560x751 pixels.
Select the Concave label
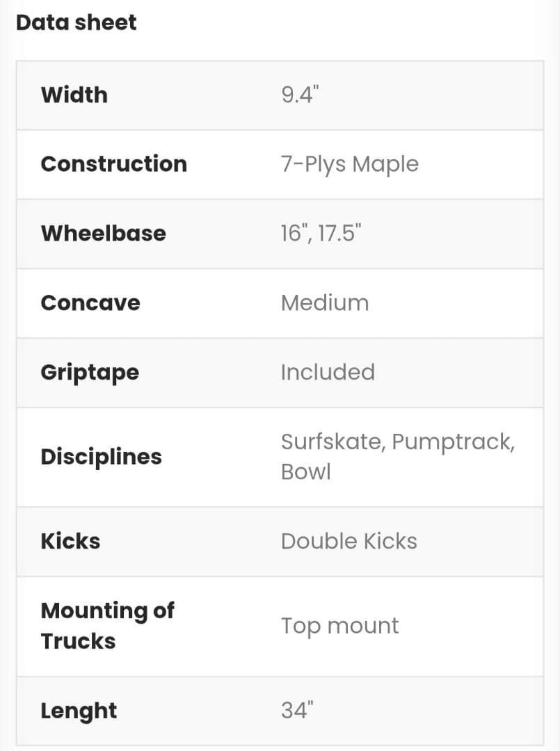pyautogui.click(x=90, y=303)
